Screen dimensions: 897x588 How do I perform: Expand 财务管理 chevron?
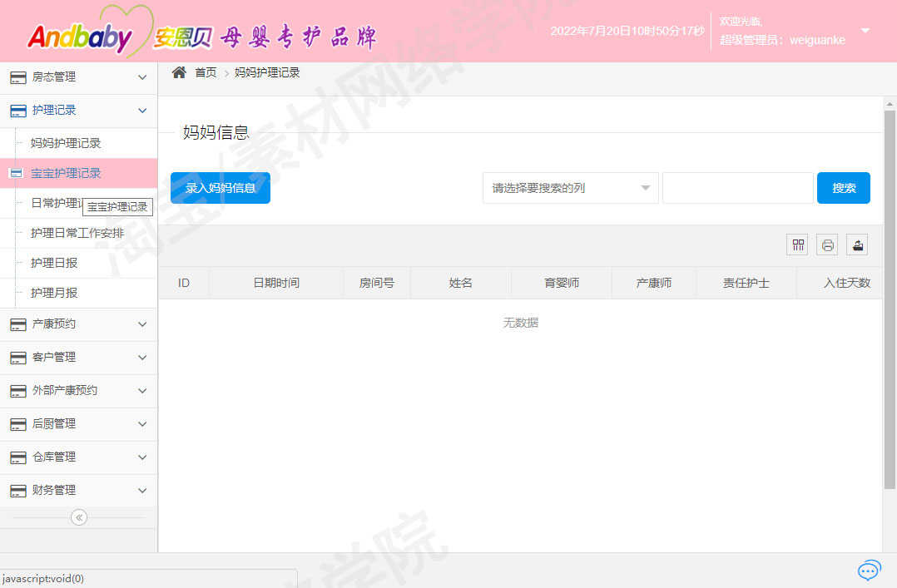tap(142, 490)
